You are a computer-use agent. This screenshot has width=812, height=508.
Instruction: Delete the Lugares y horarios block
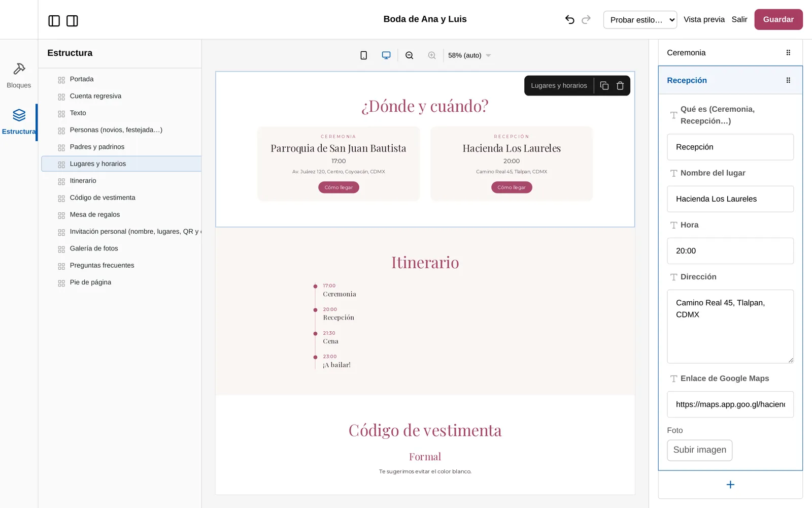point(620,85)
